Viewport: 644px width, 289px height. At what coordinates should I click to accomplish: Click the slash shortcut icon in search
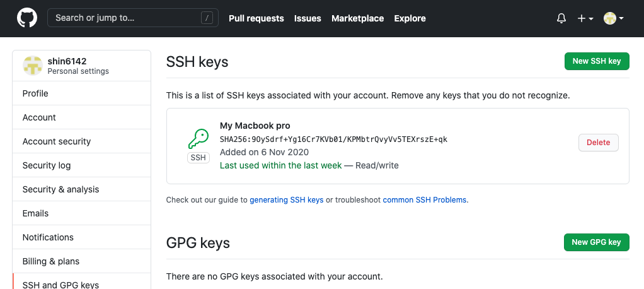click(x=207, y=18)
